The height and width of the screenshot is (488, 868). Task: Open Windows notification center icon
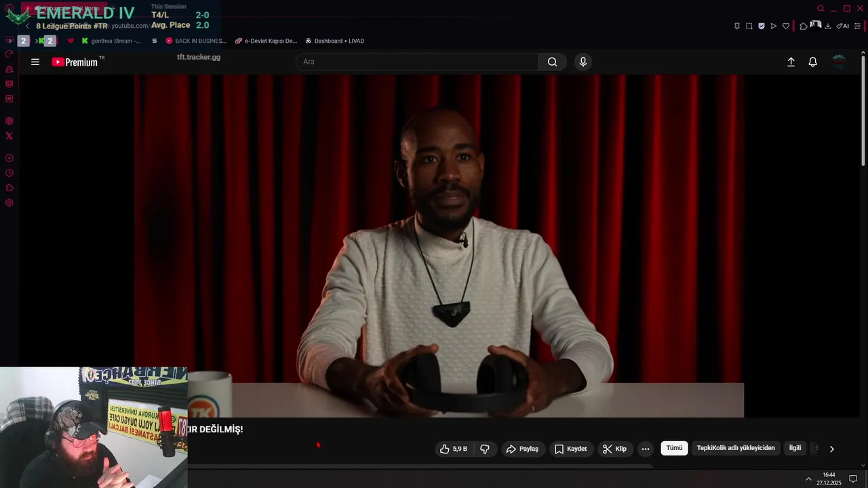click(853, 479)
